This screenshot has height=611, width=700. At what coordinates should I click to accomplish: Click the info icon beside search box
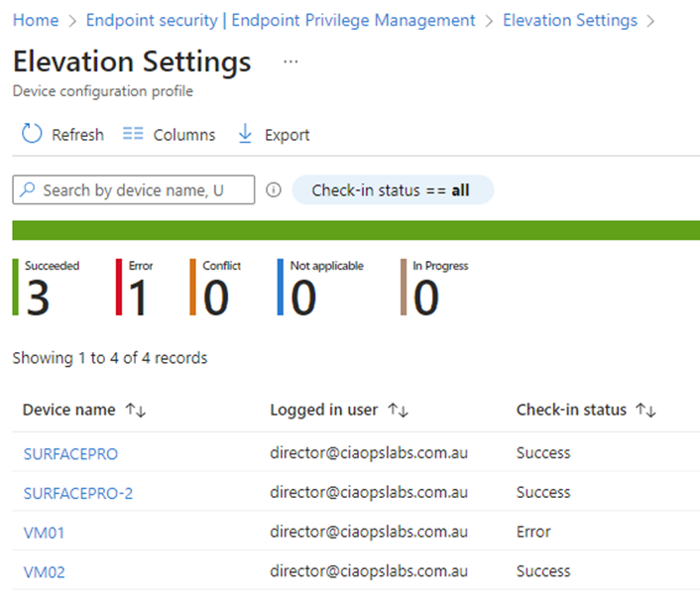coord(275,190)
